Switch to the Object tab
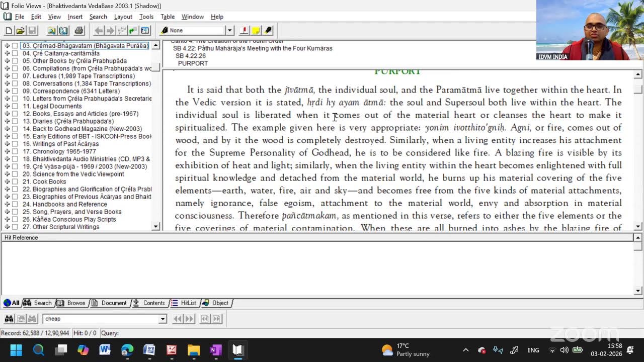The image size is (644, 362). [x=216, y=303]
